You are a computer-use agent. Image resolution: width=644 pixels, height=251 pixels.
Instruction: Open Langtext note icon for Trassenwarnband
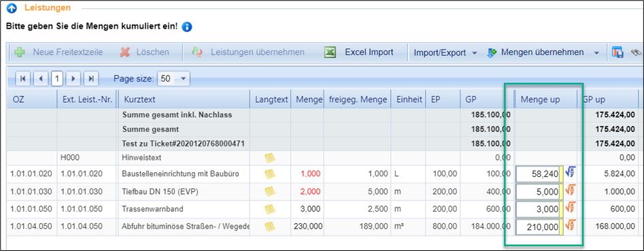270,209
